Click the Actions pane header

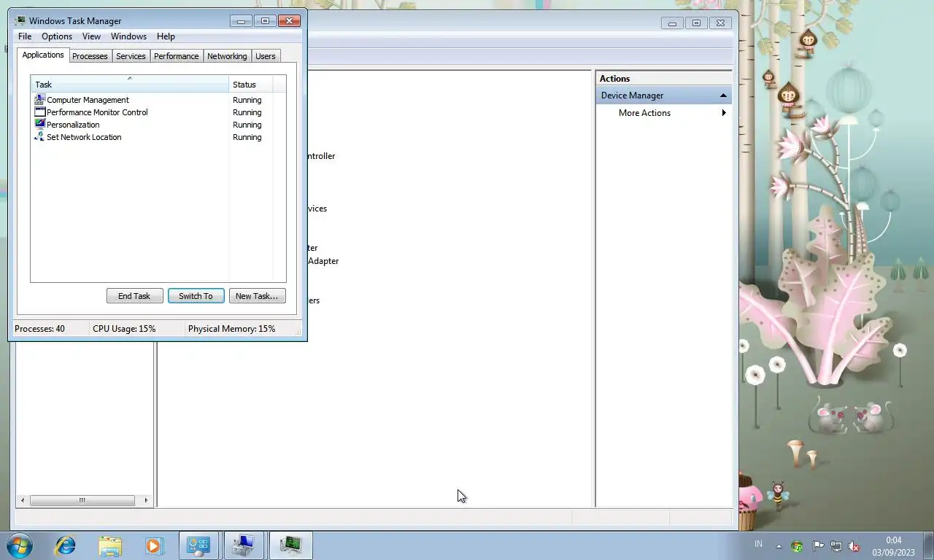[664, 79]
